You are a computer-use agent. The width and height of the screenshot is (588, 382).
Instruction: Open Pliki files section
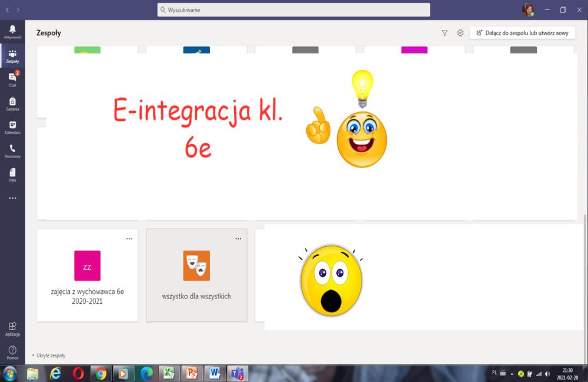click(x=12, y=175)
